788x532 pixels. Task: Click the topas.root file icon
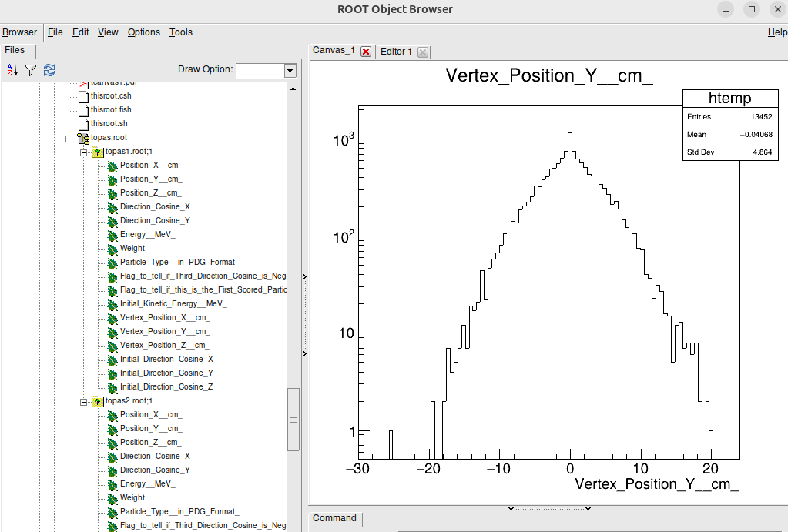pos(83,138)
